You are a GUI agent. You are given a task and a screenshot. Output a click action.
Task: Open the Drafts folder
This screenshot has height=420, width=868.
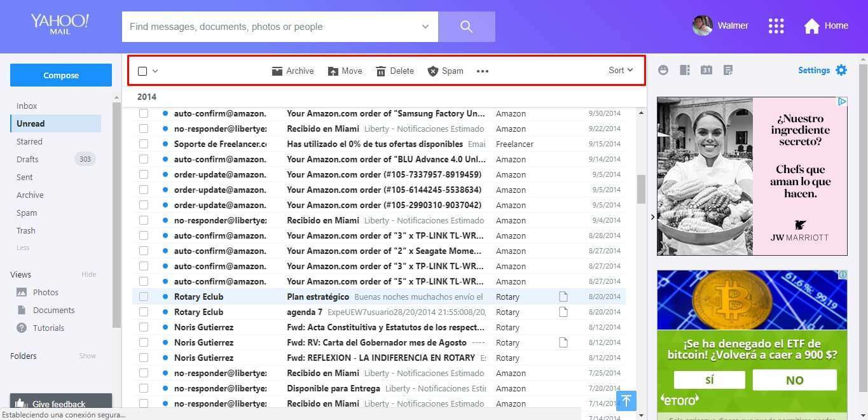coord(27,159)
